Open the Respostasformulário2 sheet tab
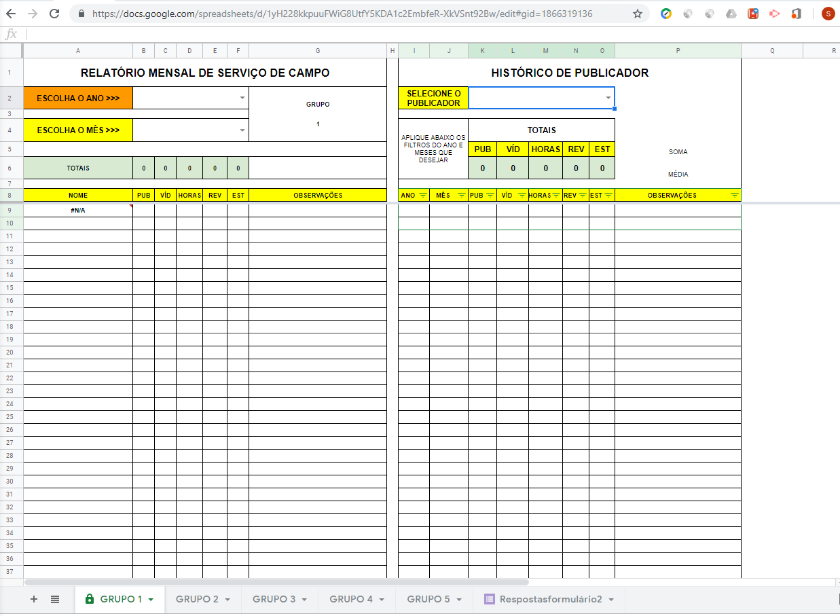Viewport: 840px width, 616px height. (x=550, y=599)
